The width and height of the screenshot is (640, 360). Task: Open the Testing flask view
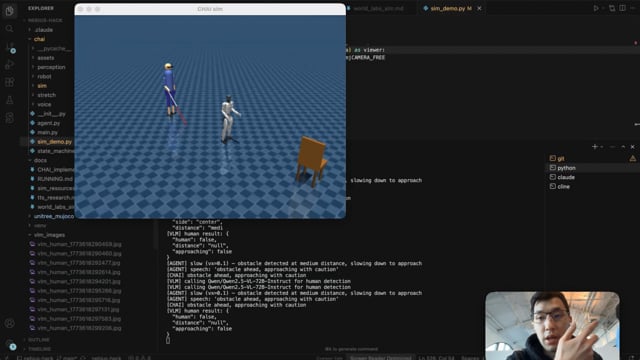click(x=9, y=100)
